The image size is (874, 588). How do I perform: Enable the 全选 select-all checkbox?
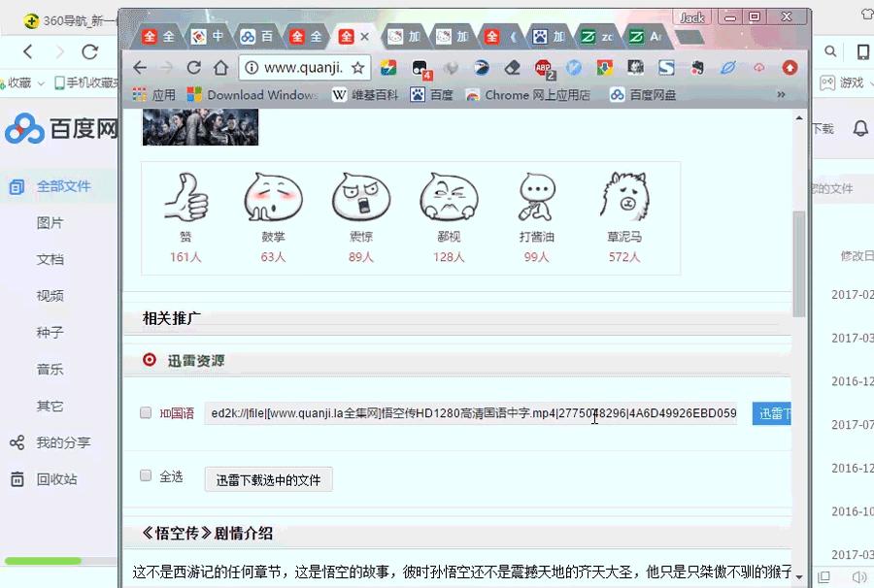146,475
